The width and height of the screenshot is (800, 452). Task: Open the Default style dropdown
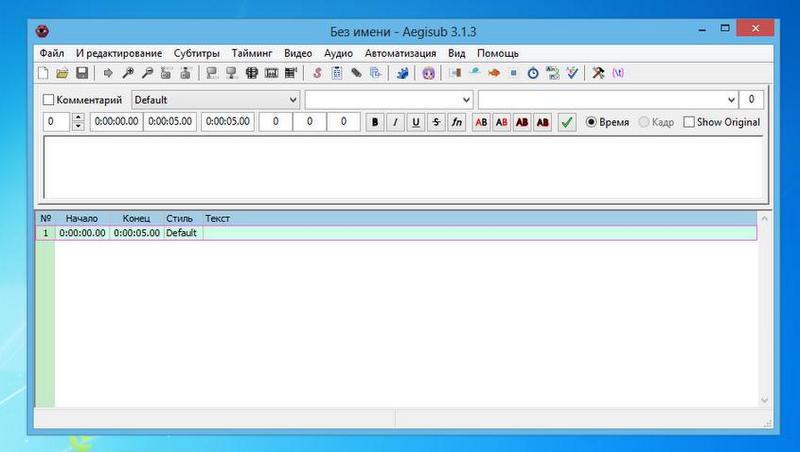click(x=215, y=100)
